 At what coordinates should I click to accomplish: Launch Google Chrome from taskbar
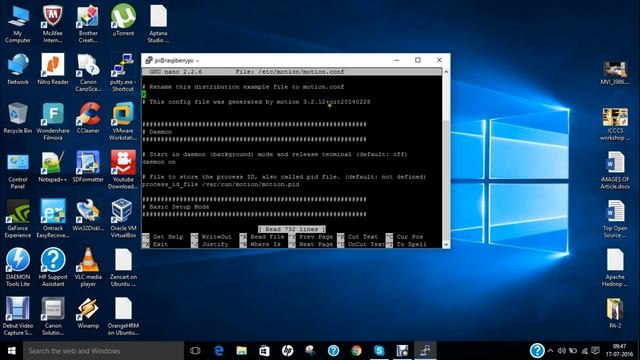coord(356,351)
